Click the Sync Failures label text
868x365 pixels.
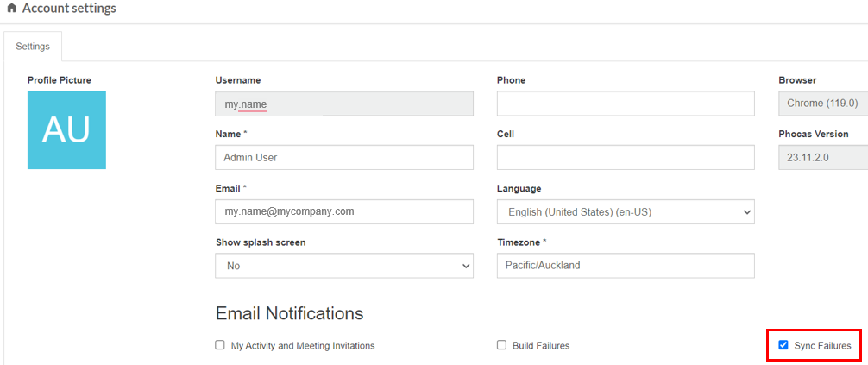(x=822, y=346)
